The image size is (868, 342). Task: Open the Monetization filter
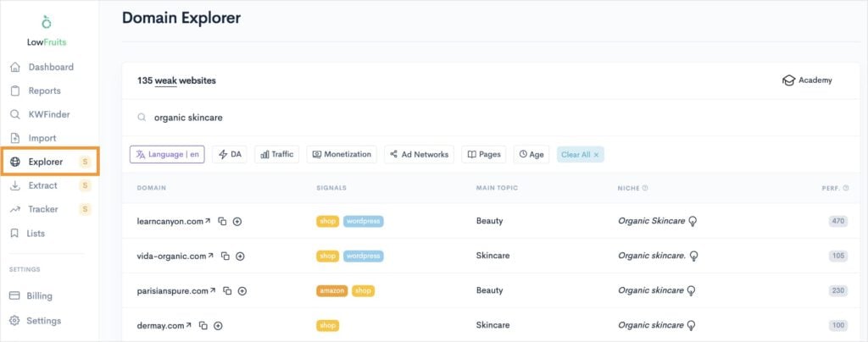point(342,155)
